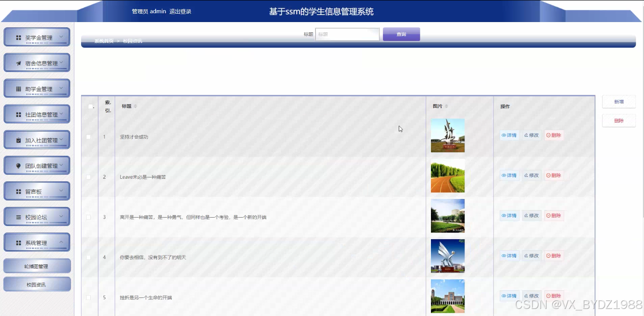Focus the 标题 search input field
This screenshot has height=316, width=644.
click(348, 34)
